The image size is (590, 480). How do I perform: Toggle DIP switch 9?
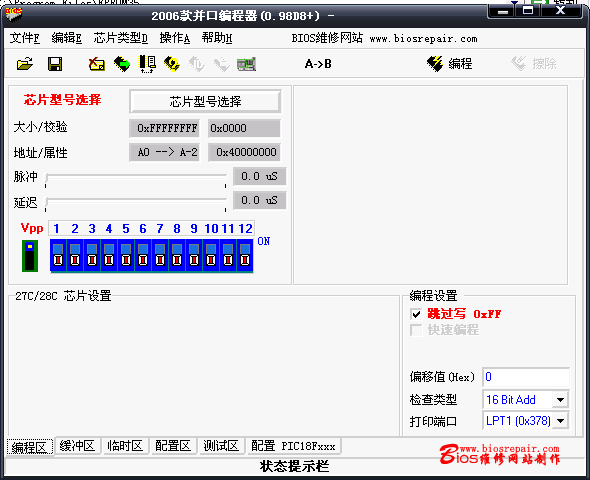pyautogui.click(x=194, y=255)
